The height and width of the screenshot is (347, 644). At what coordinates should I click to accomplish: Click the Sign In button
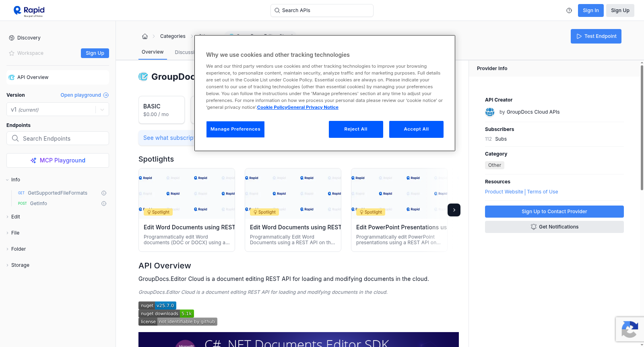(x=591, y=10)
